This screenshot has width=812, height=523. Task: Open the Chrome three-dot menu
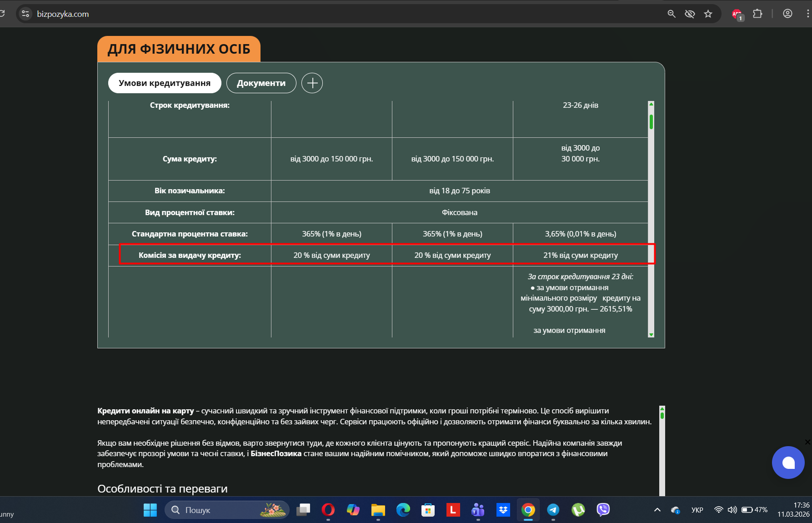point(808,14)
